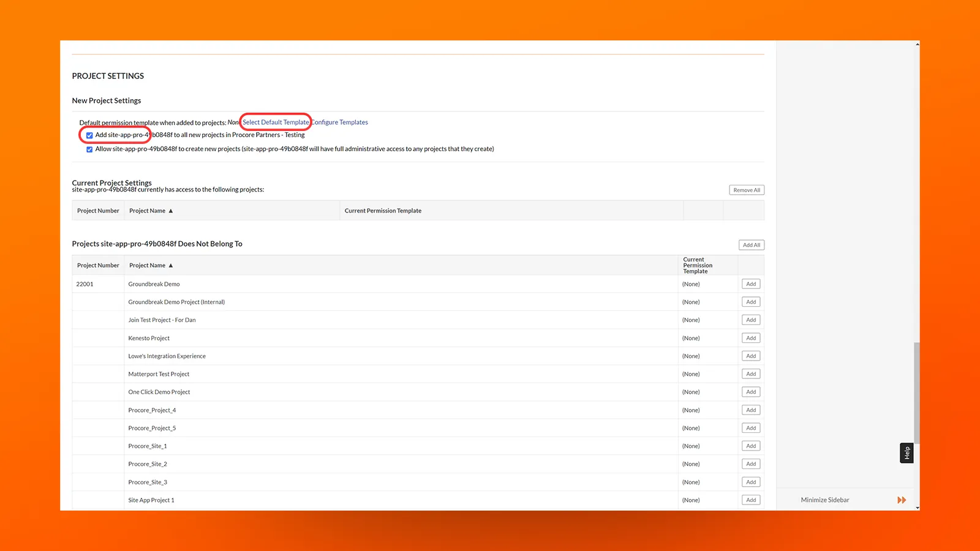Screen dimensions: 980x551
Task: Click Minimize Sidebar text label
Action: coord(824,500)
